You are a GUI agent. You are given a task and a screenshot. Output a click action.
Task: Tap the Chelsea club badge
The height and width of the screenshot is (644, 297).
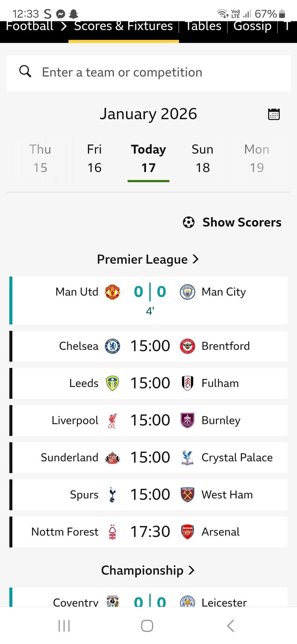[112, 346]
